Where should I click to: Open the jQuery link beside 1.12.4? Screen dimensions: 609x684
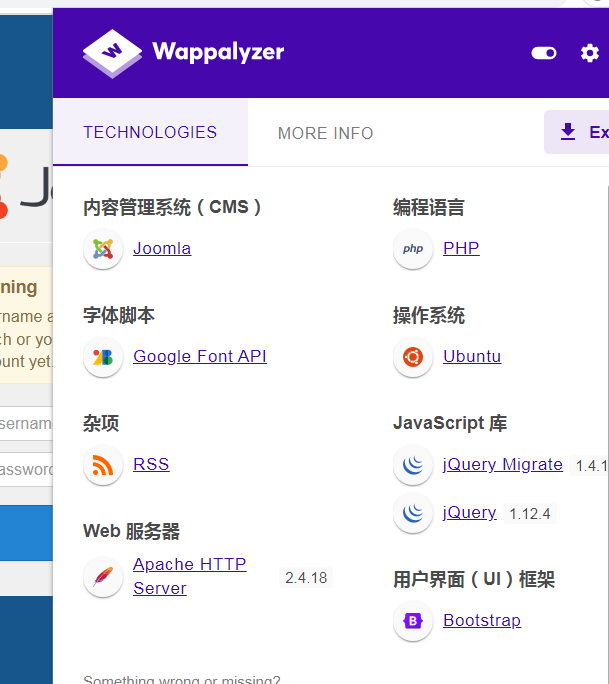pyautogui.click(x=469, y=512)
